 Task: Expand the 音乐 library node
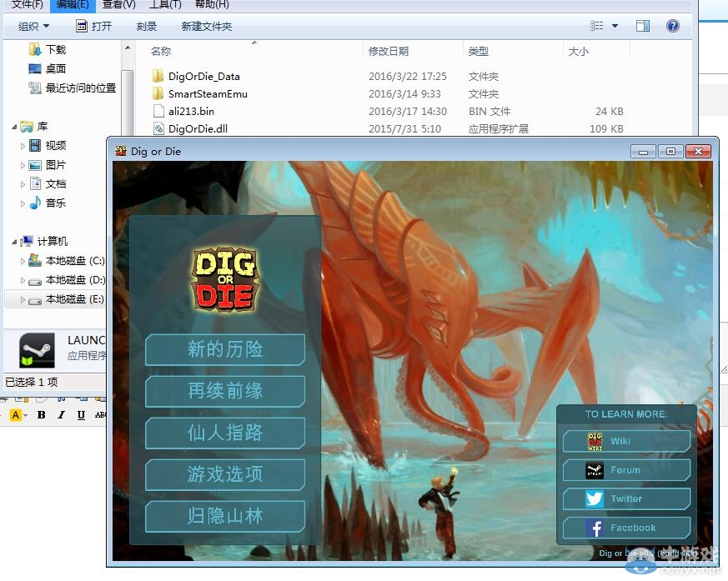pyautogui.click(x=23, y=203)
